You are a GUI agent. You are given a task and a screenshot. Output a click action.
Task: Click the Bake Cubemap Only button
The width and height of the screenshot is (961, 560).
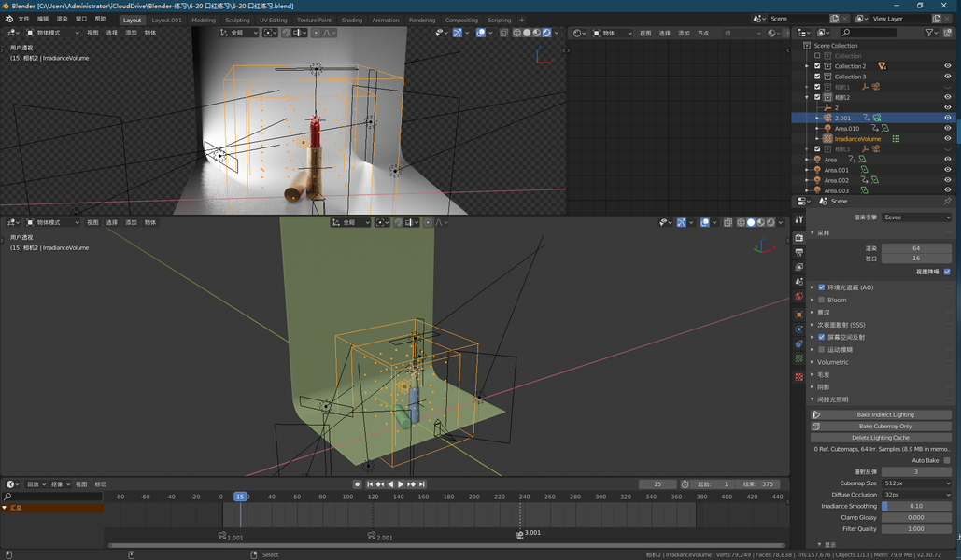(x=882, y=426)
